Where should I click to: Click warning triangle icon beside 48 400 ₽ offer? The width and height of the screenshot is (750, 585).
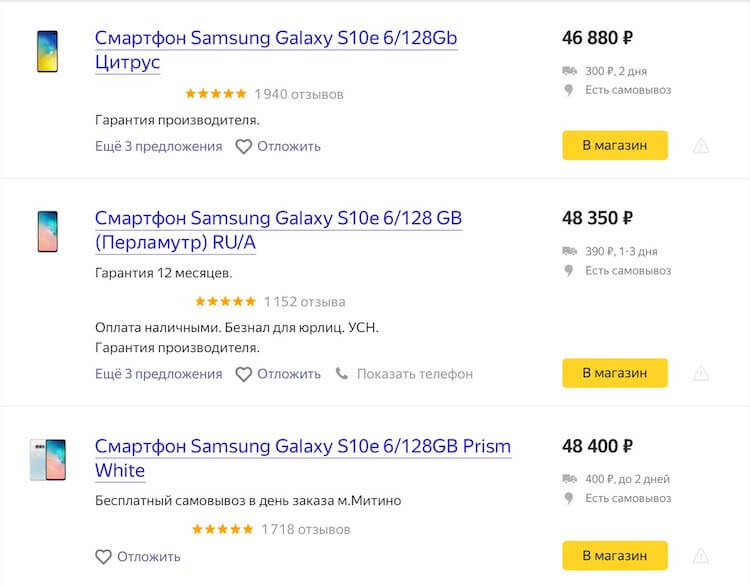click(x=701, y=556)
